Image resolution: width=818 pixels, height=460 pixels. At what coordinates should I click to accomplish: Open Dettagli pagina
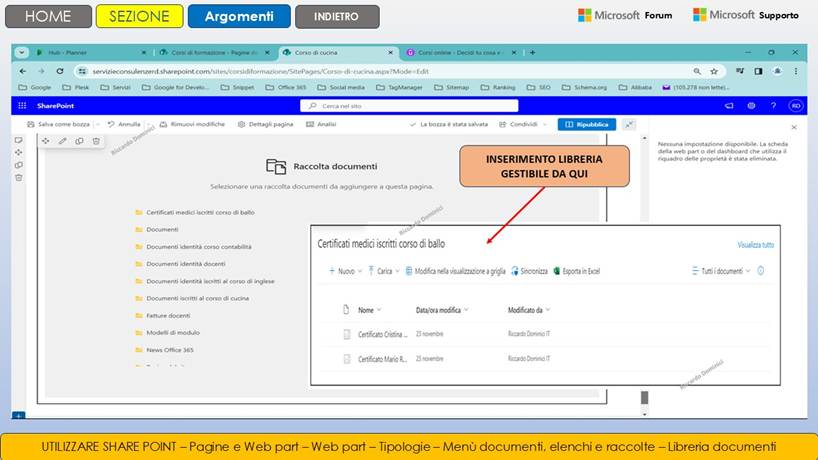tap(265, 125)
